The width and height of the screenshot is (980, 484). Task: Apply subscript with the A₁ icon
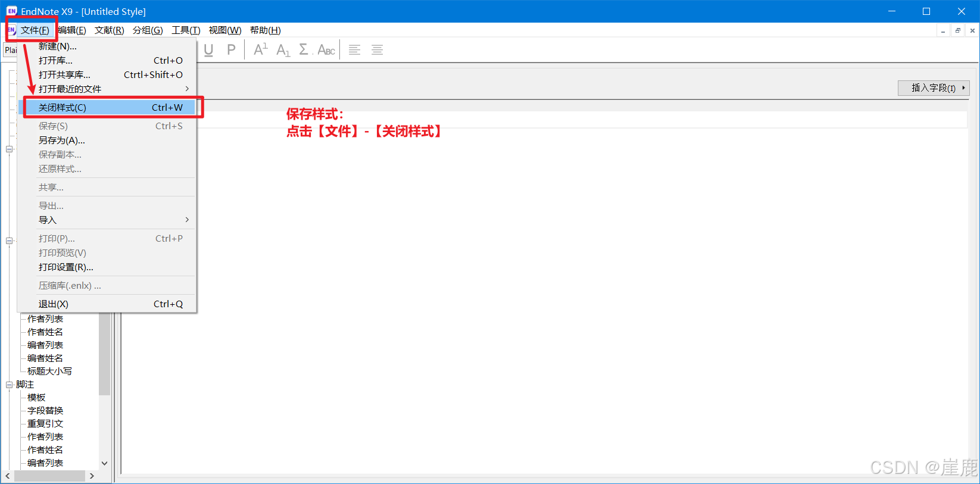point(283,50)
